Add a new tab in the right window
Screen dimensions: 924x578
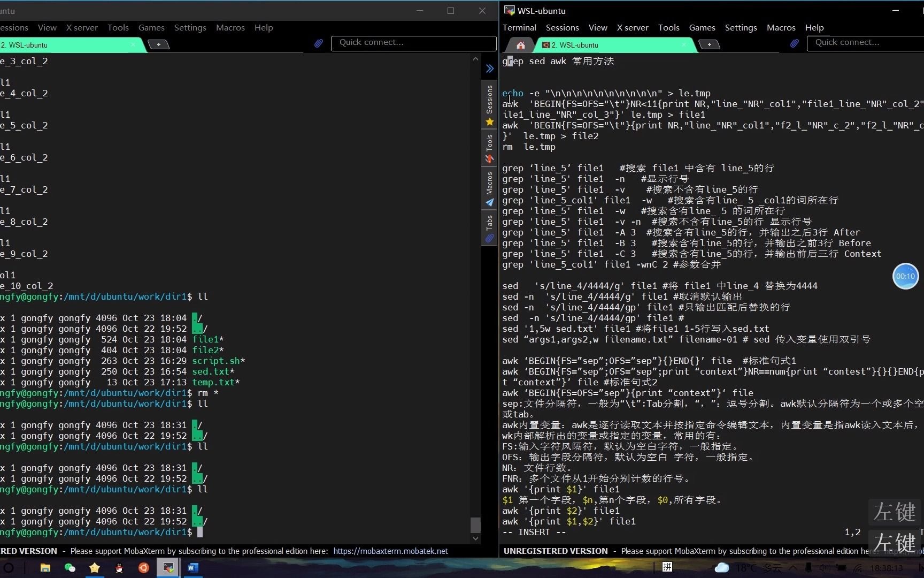point(709,44)
